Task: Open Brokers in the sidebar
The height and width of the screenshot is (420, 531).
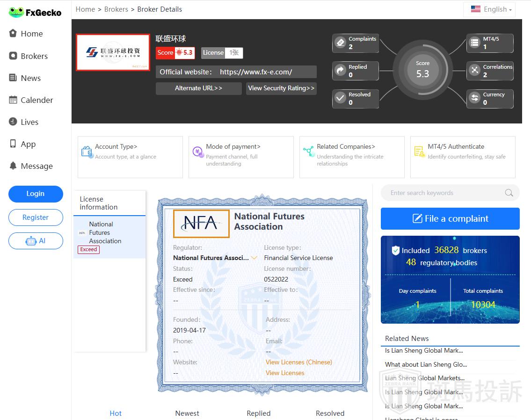Action: click(34, 56)
